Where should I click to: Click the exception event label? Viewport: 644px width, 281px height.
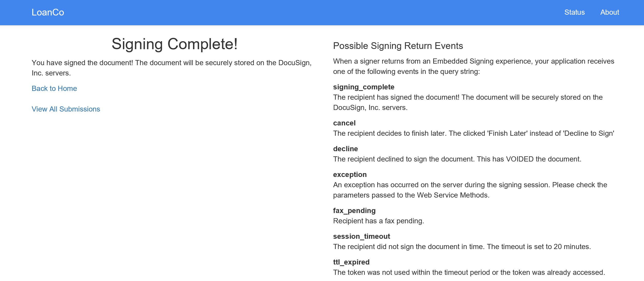[x=350, y=174]
